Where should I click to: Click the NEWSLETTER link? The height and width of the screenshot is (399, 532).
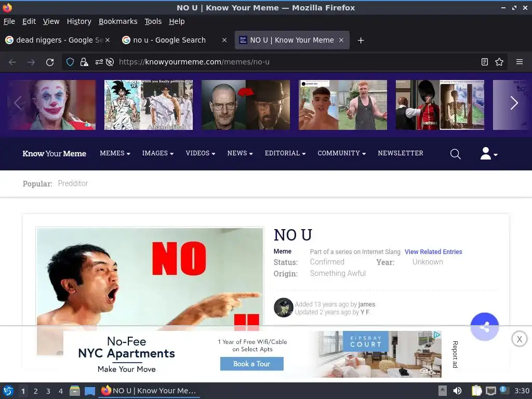click(401, 153)
